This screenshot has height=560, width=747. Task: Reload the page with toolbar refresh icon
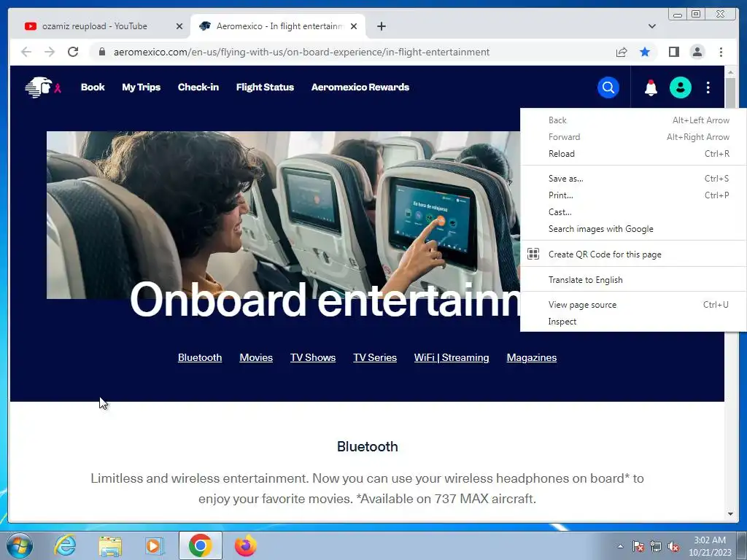[x=73, y=52]
